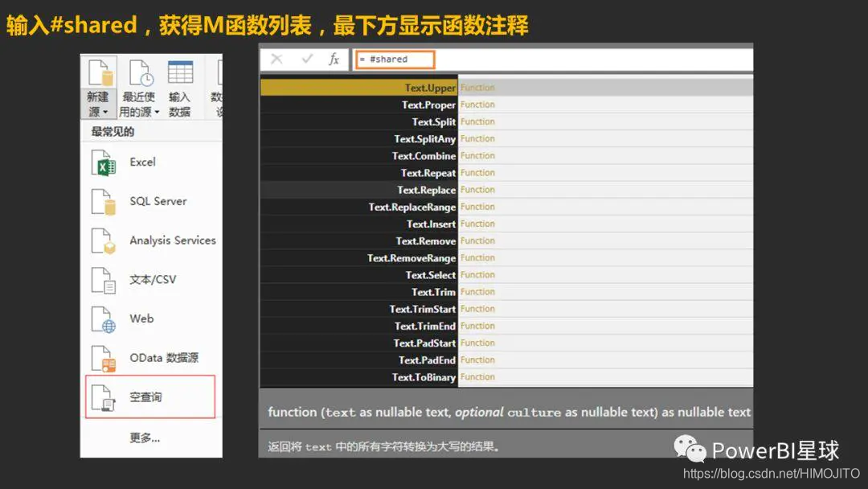The image size is (868, 489).
Task: Select the Text.Combine row name
Action: [424, 156]
